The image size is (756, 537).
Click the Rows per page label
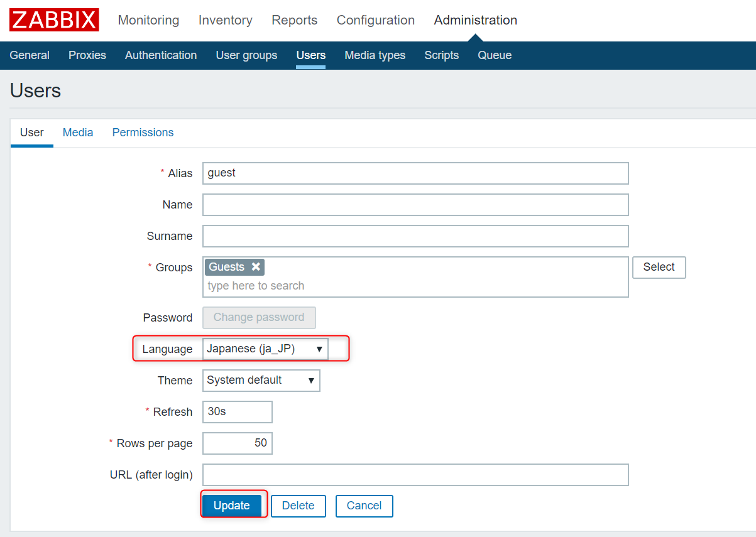[x=155, y=443]
